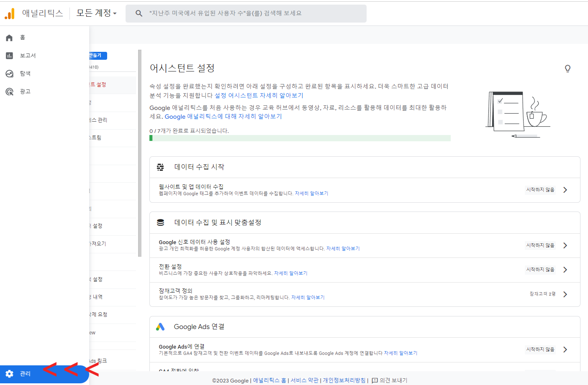Open the 모든 계정 account selector dropdown

click(96, 13)
